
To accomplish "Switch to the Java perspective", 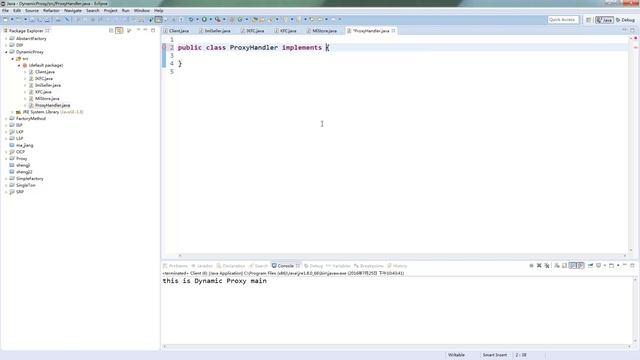I will pyautogui.click(x=604, y=20).
